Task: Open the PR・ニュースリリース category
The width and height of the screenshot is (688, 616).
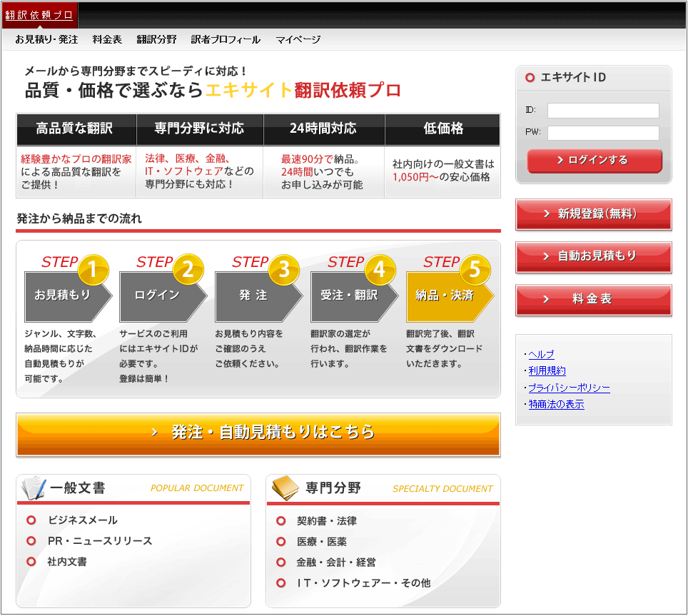Action: click(x=100, y=541)
